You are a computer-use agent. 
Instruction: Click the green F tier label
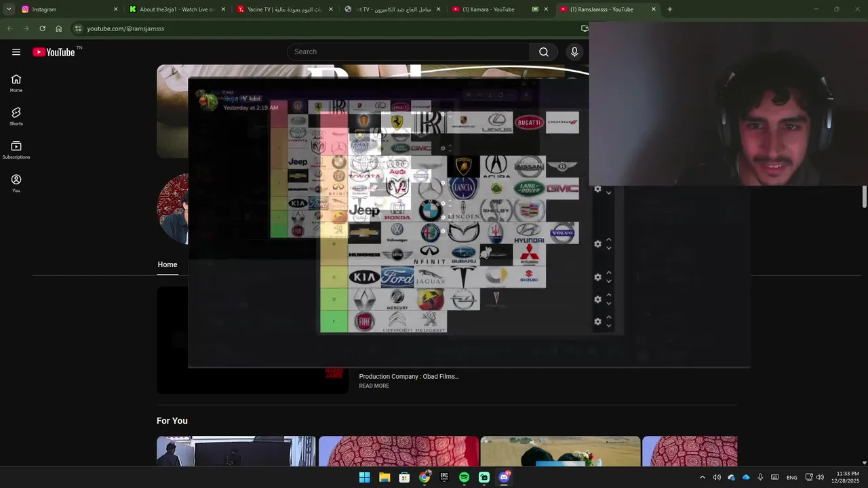(x=334, y=321)
